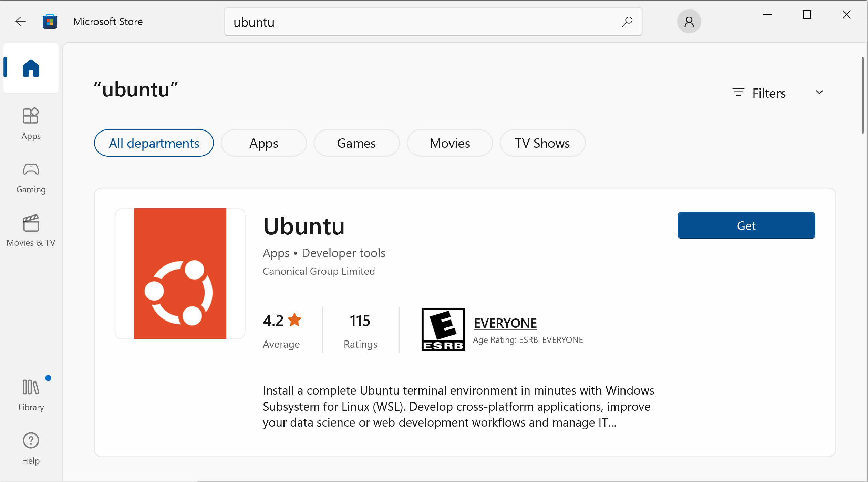Filter results by Movies department
The width and height of the screenshot is (868, 482).
[x=450, y=143]
